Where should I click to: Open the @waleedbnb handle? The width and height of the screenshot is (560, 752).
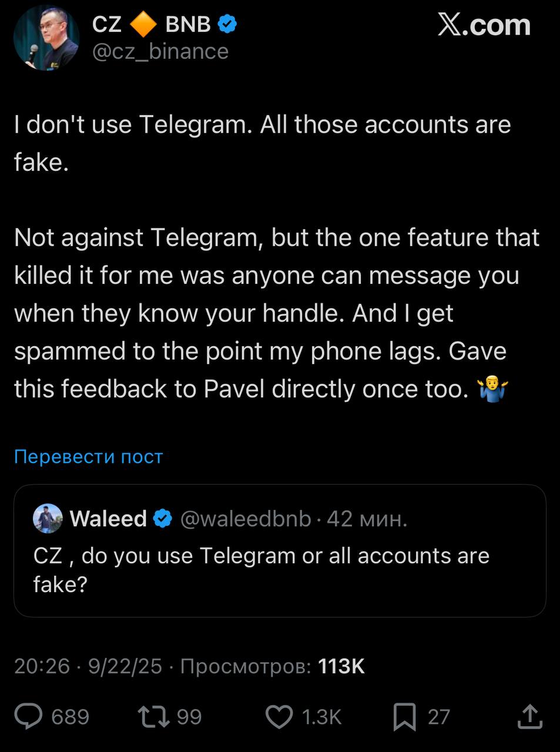click(x=245, y=519)
